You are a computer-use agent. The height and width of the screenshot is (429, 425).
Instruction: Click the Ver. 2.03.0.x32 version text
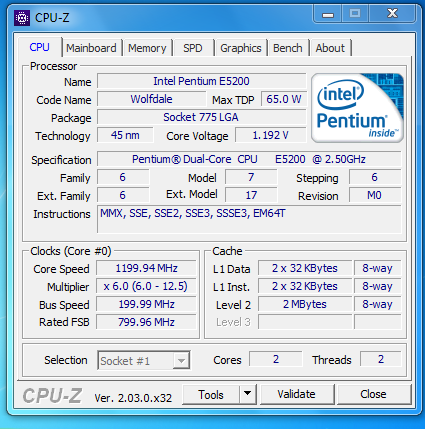click(x=133, y=398)
